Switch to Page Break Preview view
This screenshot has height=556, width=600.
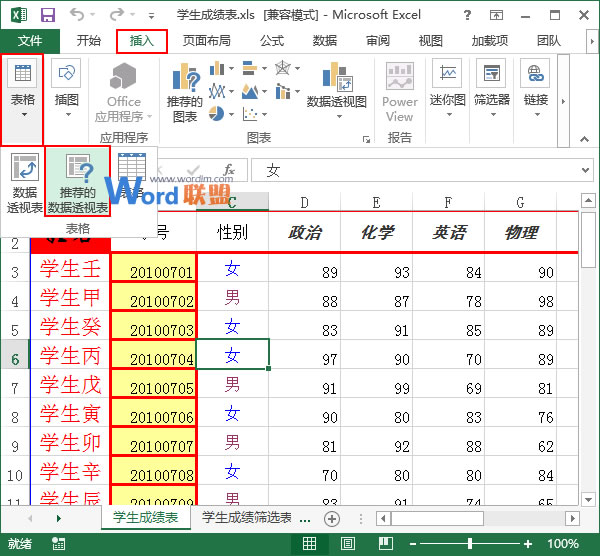[x=386, y=543]
